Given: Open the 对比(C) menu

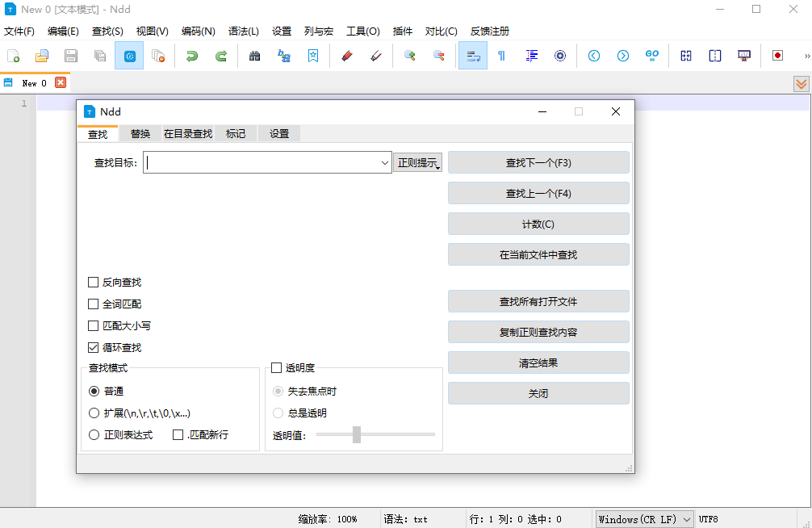Looking at the screenshot, I should (x=442, y=31).
